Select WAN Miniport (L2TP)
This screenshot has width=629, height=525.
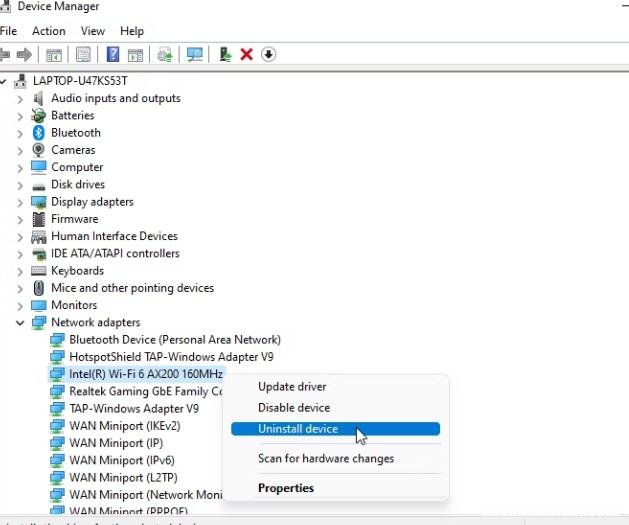click(123, 478)
